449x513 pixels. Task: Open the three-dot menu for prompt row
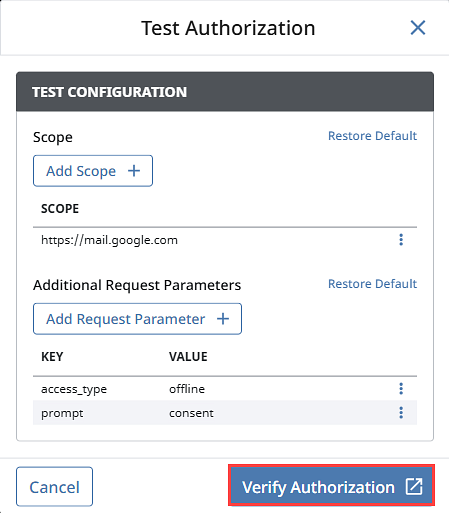pyautogui.click(x=401, y=413)
